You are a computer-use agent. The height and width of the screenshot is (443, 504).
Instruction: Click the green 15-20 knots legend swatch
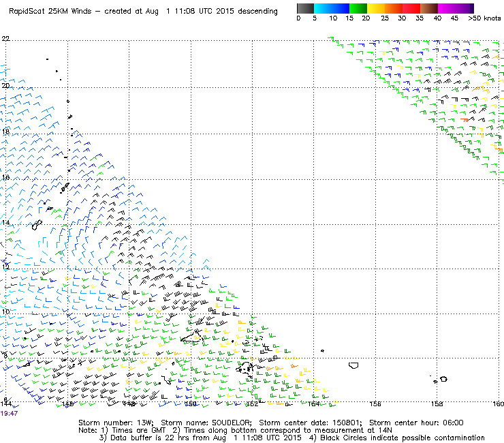tap(358, 8)
